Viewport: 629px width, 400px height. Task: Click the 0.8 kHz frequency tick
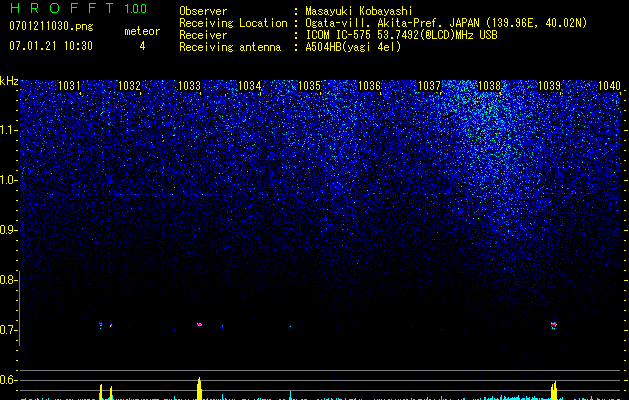point(9,280)
